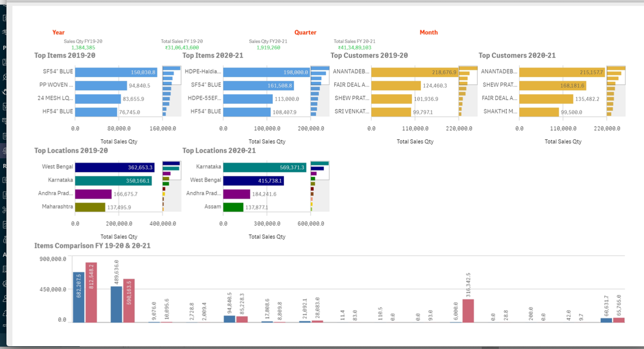The width and height of the screenshot is (644, 349).
Task: Select the West Bengal bar valued 362,653.3
Action: click(115, 168)
